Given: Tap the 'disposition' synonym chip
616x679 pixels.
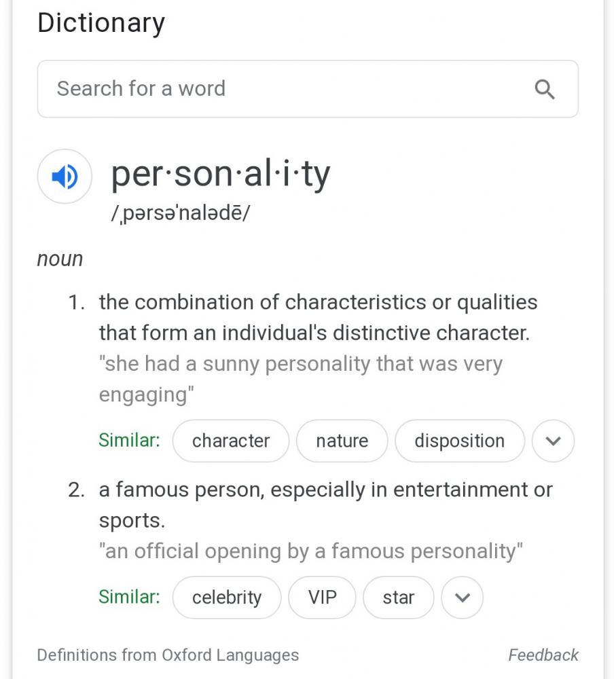Looking at the screenshot, I should (x=459, y=441).
